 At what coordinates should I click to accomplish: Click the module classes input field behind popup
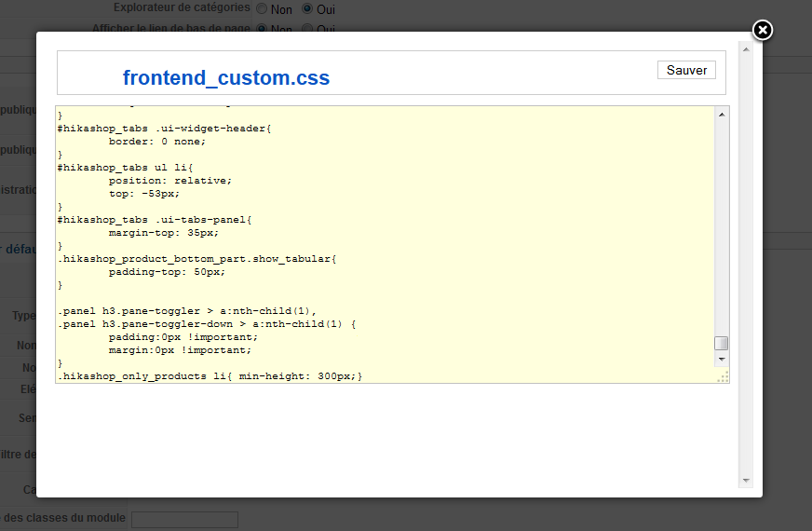(x=185, y=519)
